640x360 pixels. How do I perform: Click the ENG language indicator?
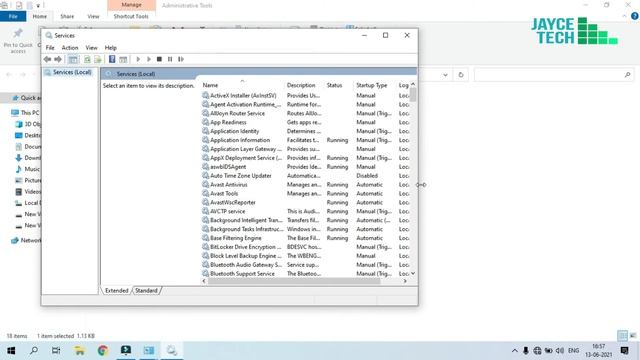pyautogui.click(x=573, y=351)
